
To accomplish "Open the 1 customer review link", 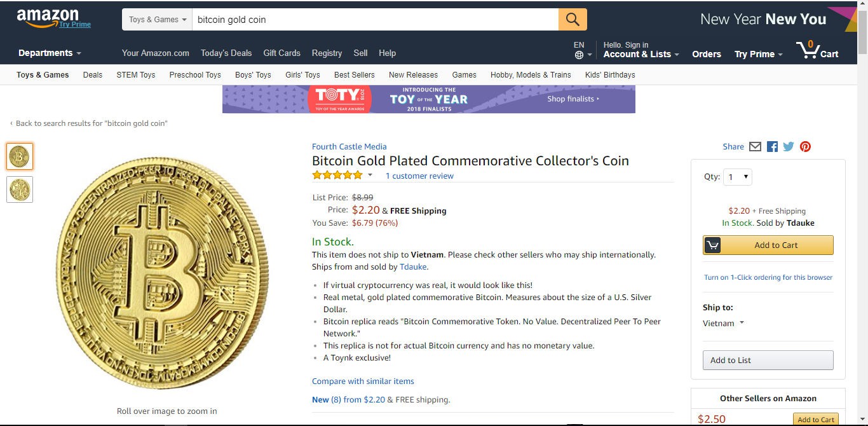I will [419, 175].
